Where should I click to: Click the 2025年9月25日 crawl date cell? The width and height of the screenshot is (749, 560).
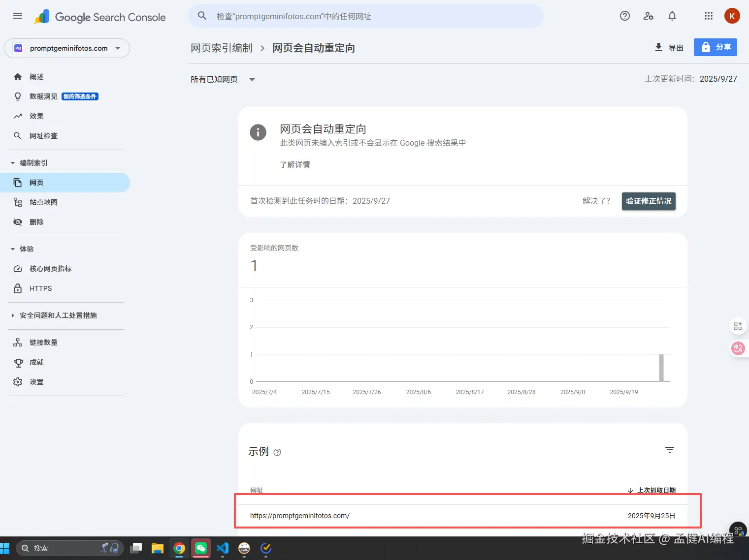pyautogui.click(x=651, y=516)
